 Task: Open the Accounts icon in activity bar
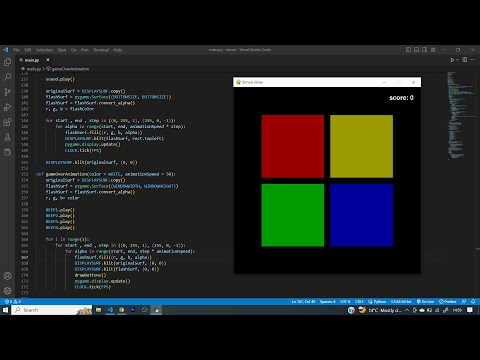(x=7, y=276)
